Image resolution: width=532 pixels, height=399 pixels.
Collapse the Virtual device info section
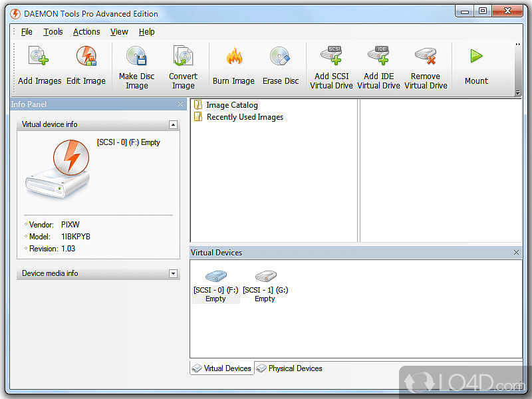coord(173,124)
